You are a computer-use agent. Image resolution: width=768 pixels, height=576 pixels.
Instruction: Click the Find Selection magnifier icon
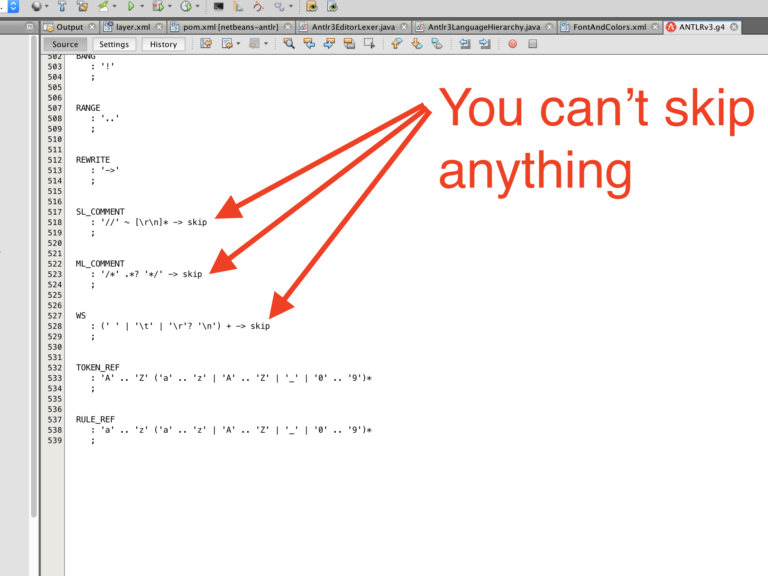(289, 44)
